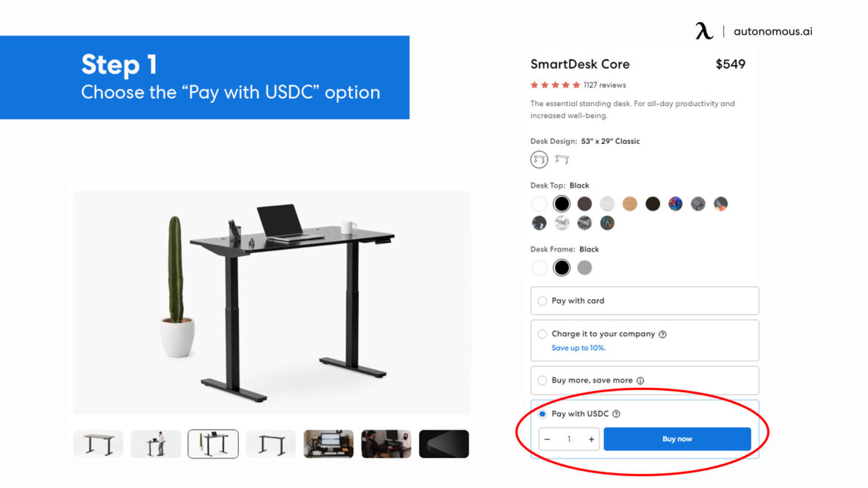Click the quantity input field
This screenshot has height=488, width=868.
[569, 439]
